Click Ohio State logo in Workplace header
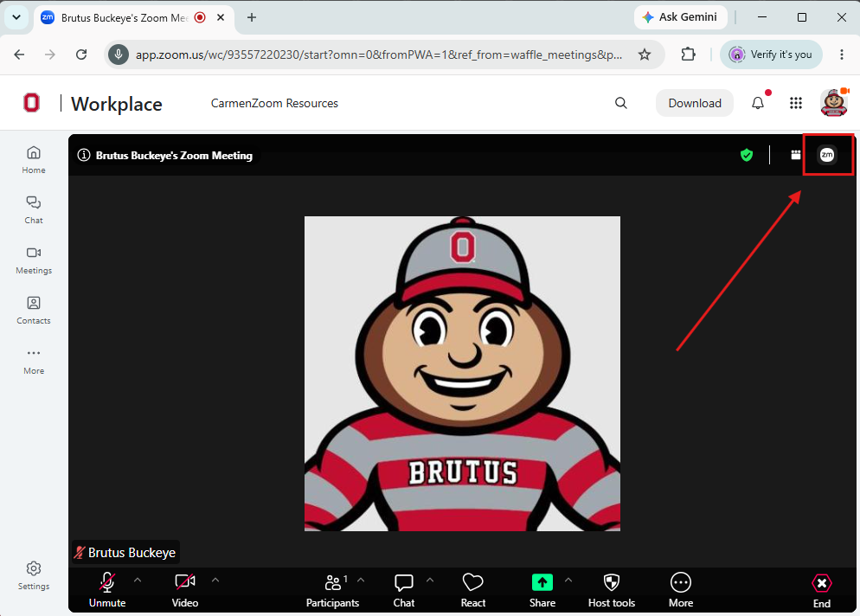860x616 pixels. click(x=31, y=103)
